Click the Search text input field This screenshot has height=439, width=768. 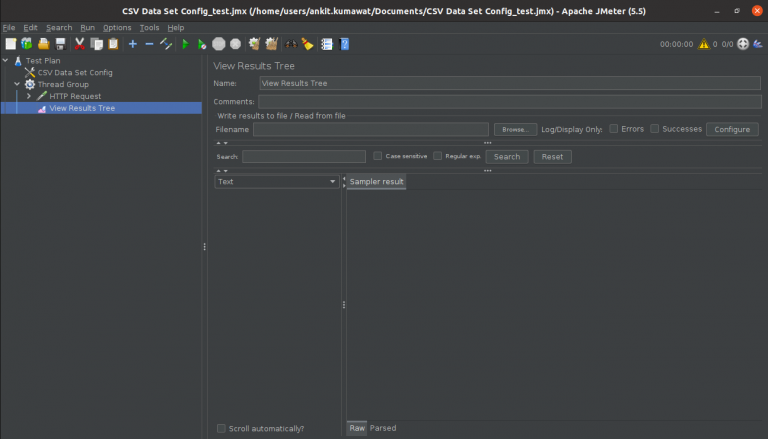[x=304, y=156]
